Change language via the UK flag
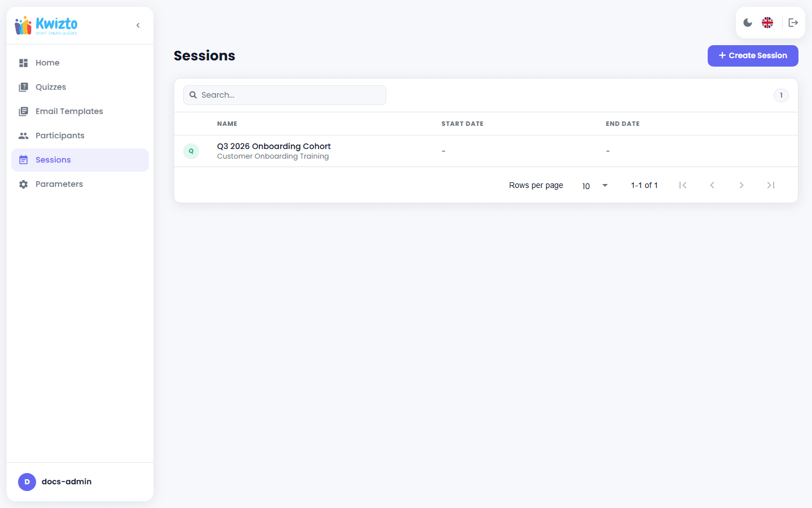Viewport: 812px width, 508px height. click(767, 23)
